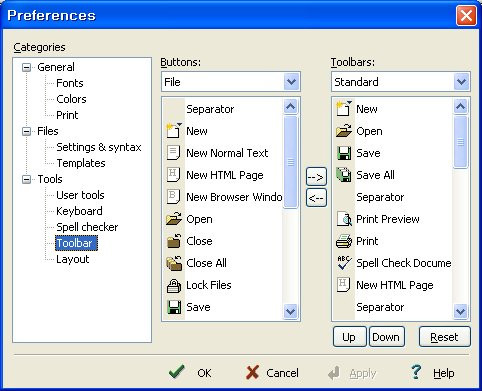Open Settings & syntax category
Screen dimensions: 482x391
99,147
